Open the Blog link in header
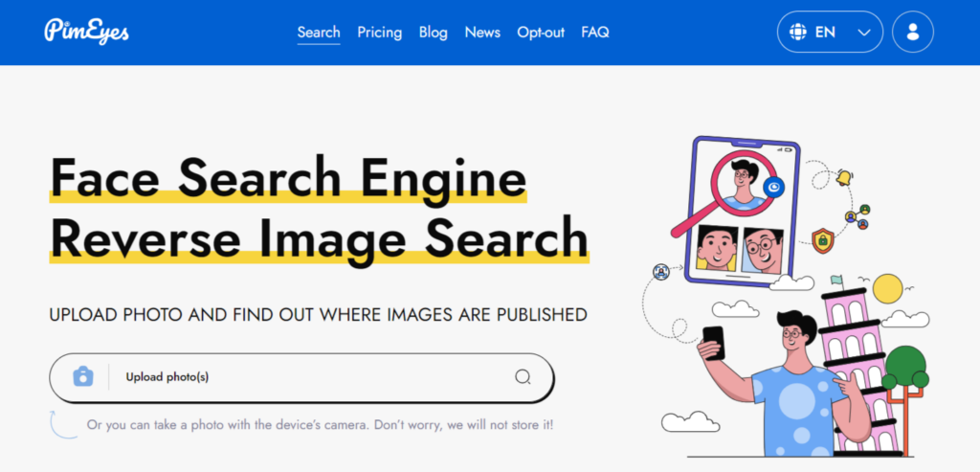The height and width of the screenshot is (472, 980). pyautogui.click(x=434, y=33)
